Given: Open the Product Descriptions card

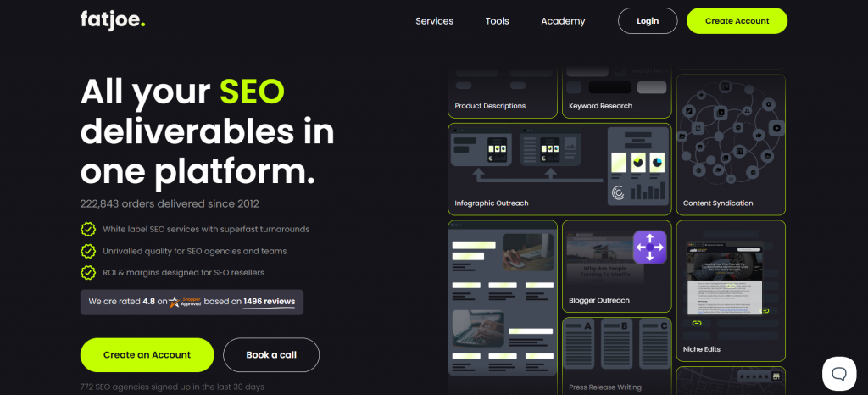Looking at the screenshot, I should pyautogui.click(x=503, y=92).
